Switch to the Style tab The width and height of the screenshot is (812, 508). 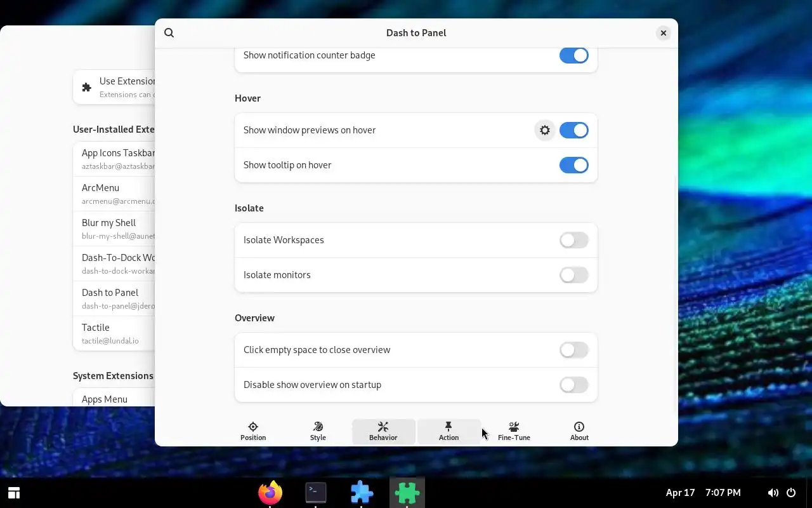(318, 432)
